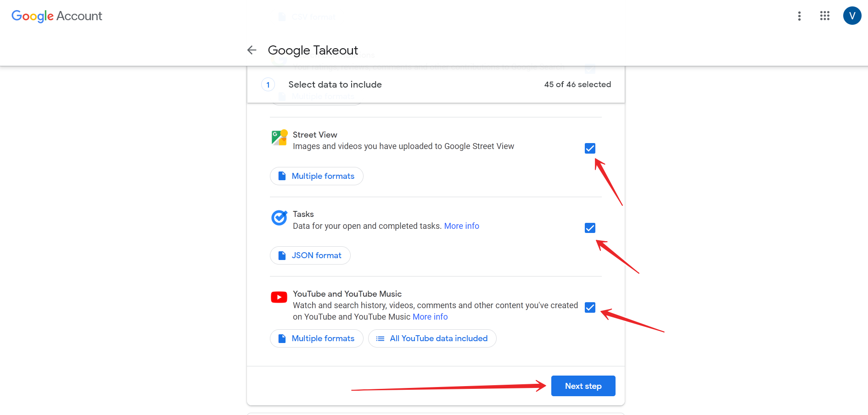The image size is (868, 415).
Task: Click the step 1 number circle
Action: (x=268, y=85)
